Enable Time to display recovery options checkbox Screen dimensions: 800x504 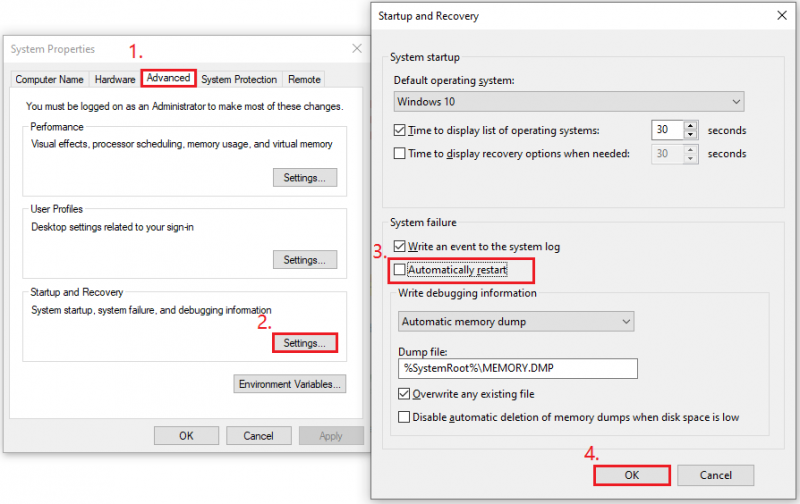point(399,154)
